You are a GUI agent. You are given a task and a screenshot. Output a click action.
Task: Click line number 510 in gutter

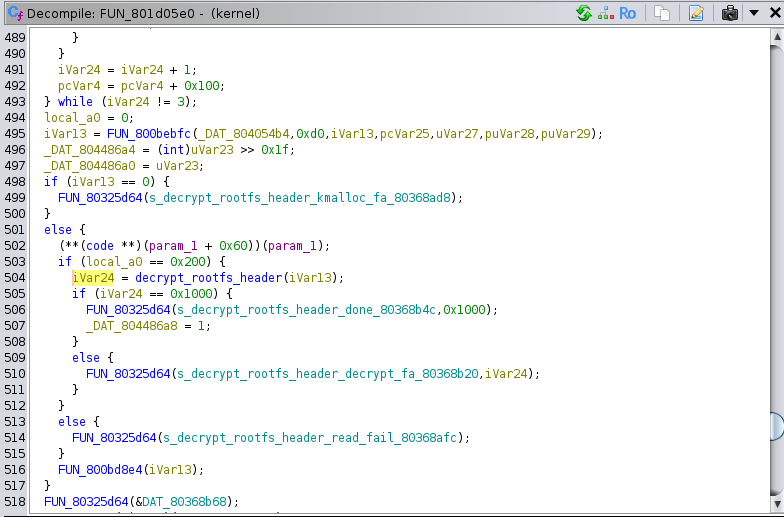click(15, 374)
